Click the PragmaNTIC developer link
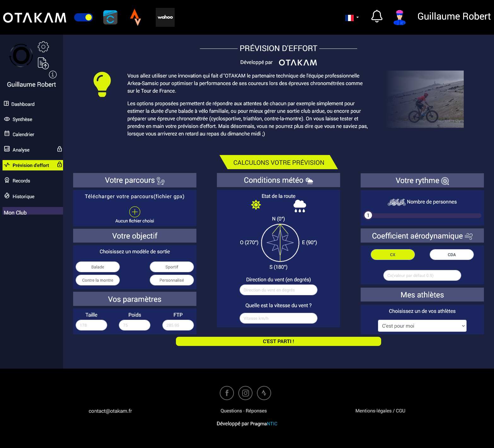The width and height of the screenshot is (494, 448). pyautogui.click(x=264, y=424)
